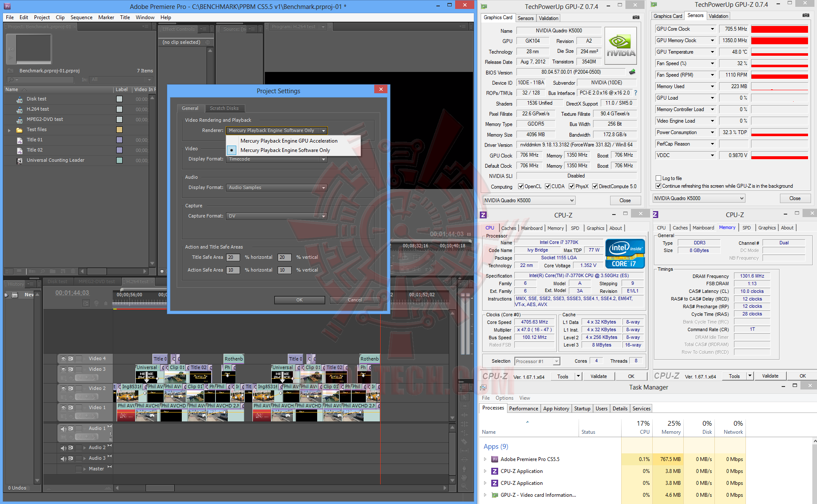The height and width of the screenshot is (504, 817).
Task: Open the Project panel flyout menu icon
Action: [146, 26]
